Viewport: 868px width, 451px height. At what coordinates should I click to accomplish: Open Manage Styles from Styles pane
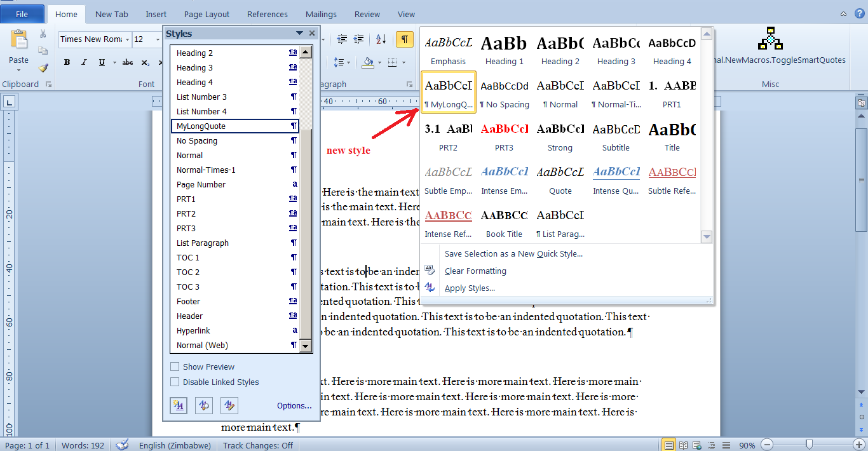[x=229, y=405]
